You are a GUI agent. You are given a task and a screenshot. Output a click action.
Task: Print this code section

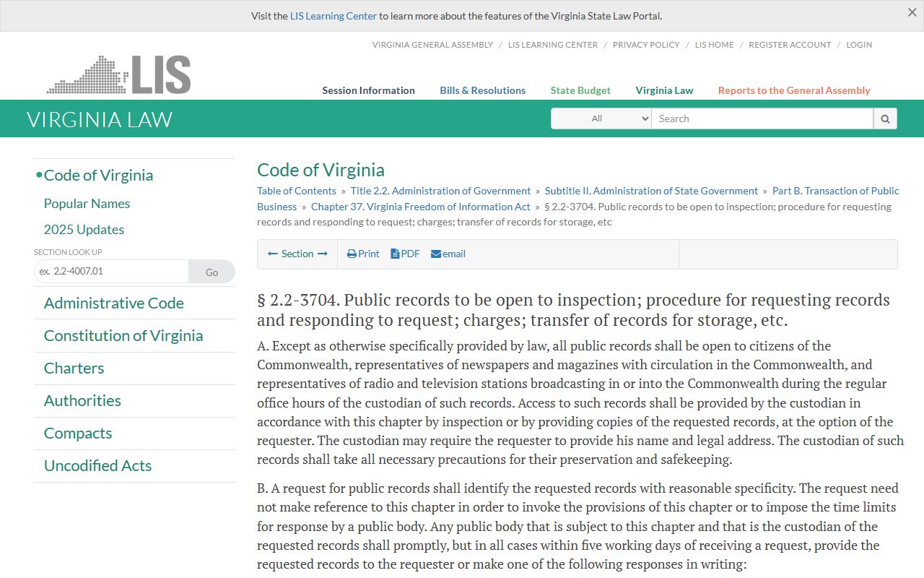[363, 254]
